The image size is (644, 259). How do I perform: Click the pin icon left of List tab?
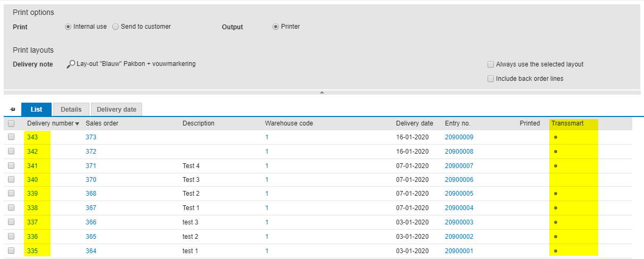click(13, 110)
